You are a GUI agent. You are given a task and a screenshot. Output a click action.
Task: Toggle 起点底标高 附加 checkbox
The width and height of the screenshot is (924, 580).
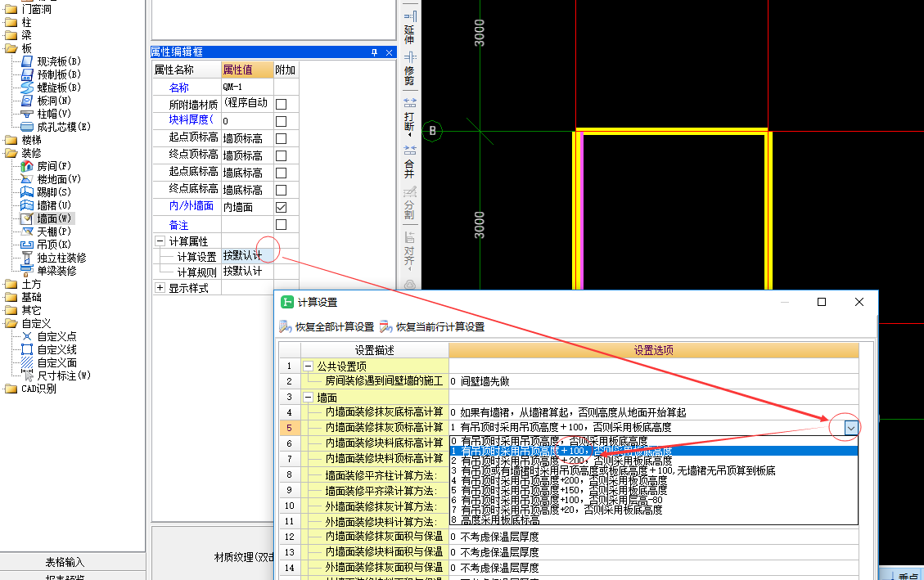click(281, 173)
